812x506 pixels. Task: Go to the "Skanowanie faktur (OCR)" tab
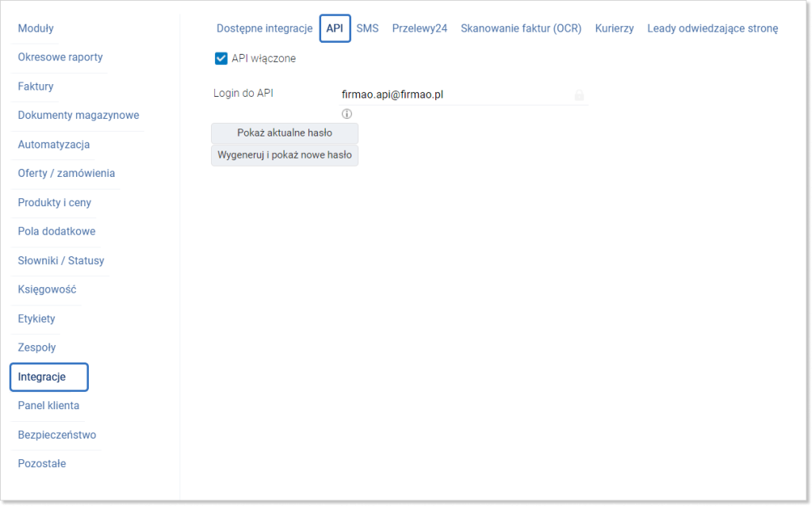pyautogui.click(x=521, y=29)
